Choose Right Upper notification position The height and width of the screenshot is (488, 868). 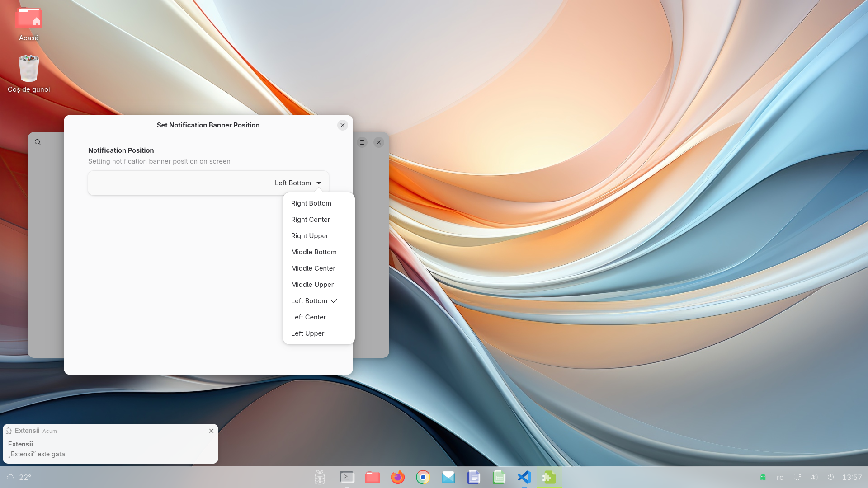(x=310, y=236)
